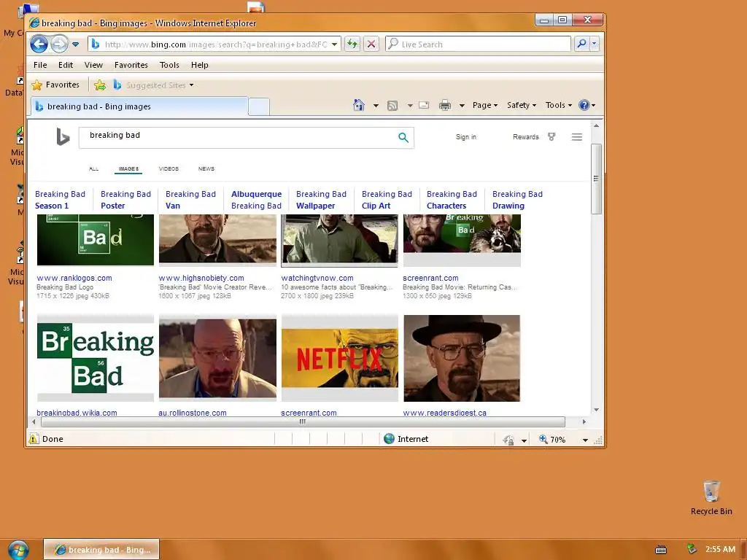Expand the Home button dropdown arrow
The width and height of the screenshot is (747, 560).
pos(376,106)
